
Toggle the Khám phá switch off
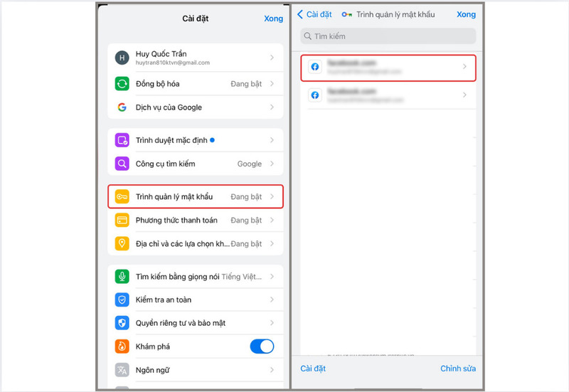[262, 346]
